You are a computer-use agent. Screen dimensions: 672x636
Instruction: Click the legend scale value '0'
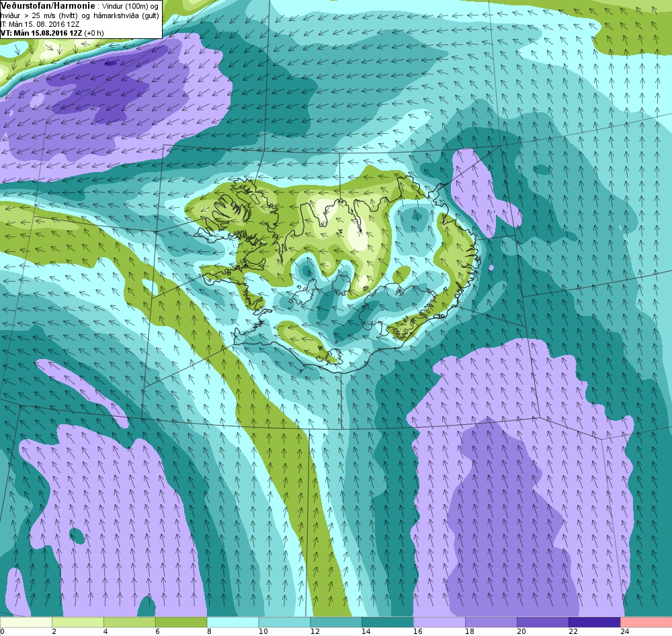[2, 631]
